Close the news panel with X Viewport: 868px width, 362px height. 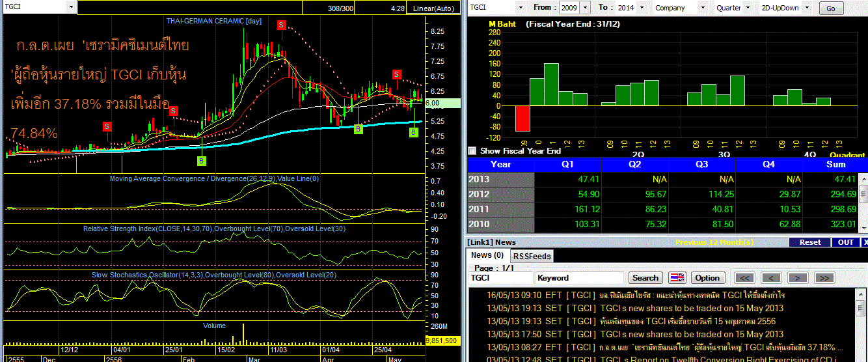[865, 242]
